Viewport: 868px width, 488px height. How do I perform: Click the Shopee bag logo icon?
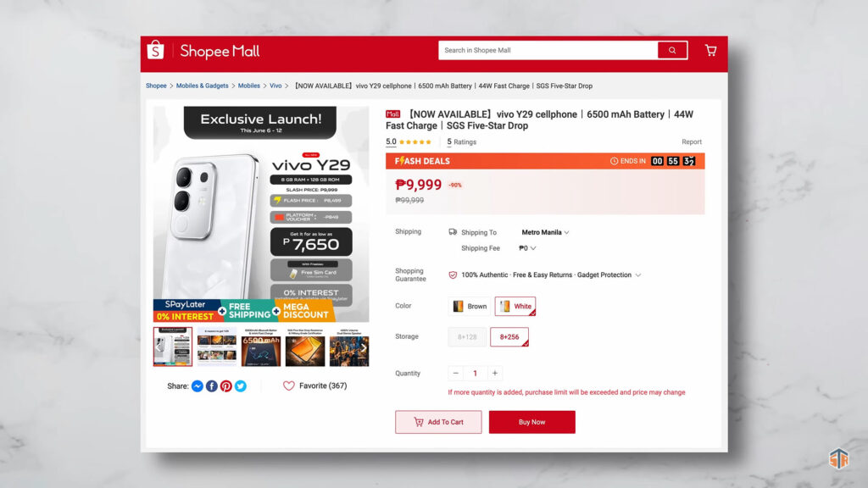[156, 50]
